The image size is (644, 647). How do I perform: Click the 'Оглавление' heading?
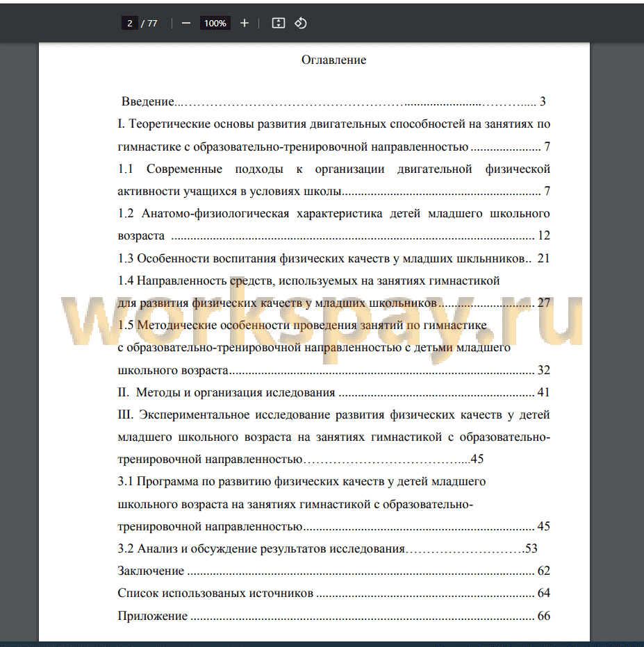pyautogui.click(x=333, y=60)
